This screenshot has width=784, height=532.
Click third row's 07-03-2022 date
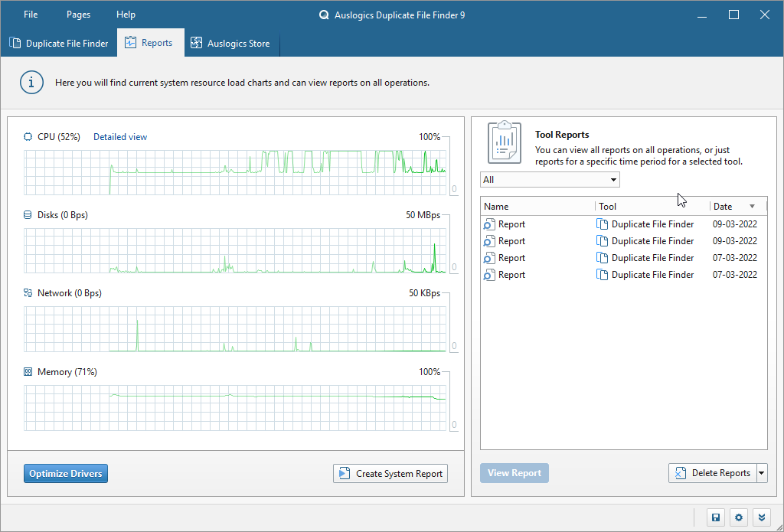click(x=735, y=258)
